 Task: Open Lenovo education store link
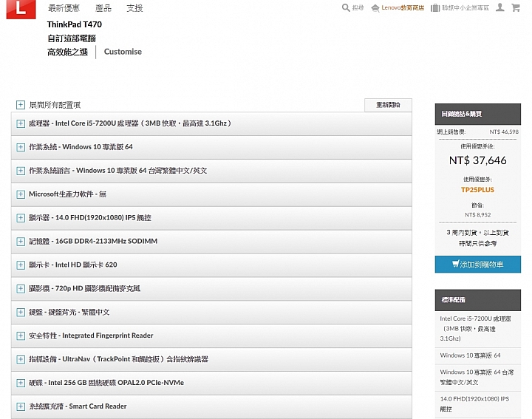coord(398,8)
